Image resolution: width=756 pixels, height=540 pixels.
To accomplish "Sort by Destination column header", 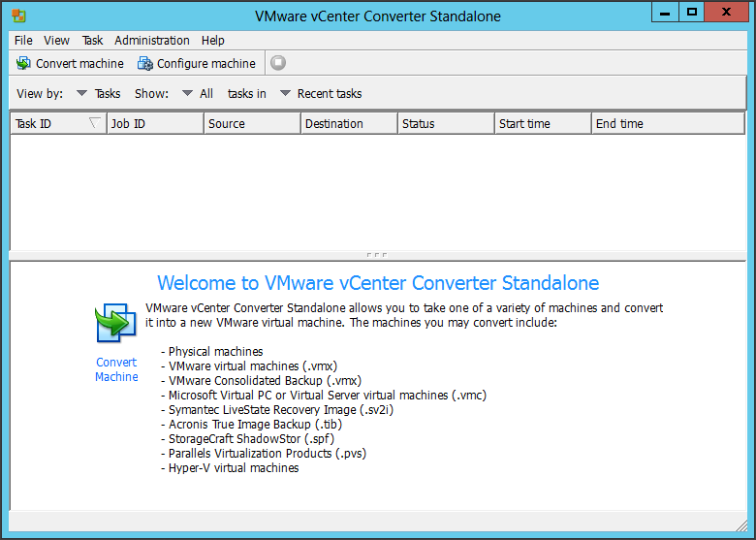I will pos(349,123).
